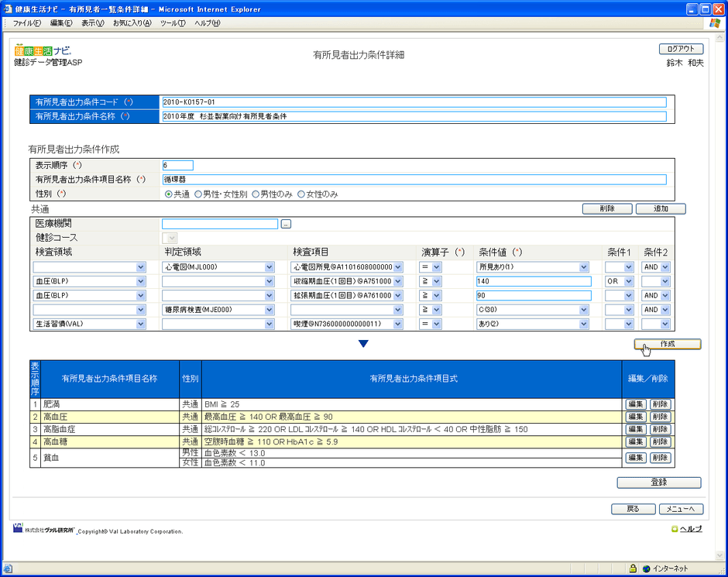Open the お気に入り(A) menu
Image resolution: width=728 pixels, height=577 pixels.
click(132, 23)
